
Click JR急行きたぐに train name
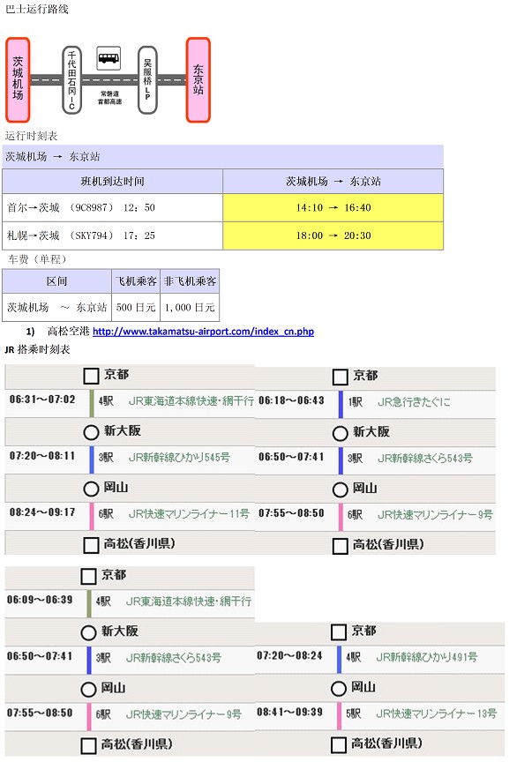(414, 402)
